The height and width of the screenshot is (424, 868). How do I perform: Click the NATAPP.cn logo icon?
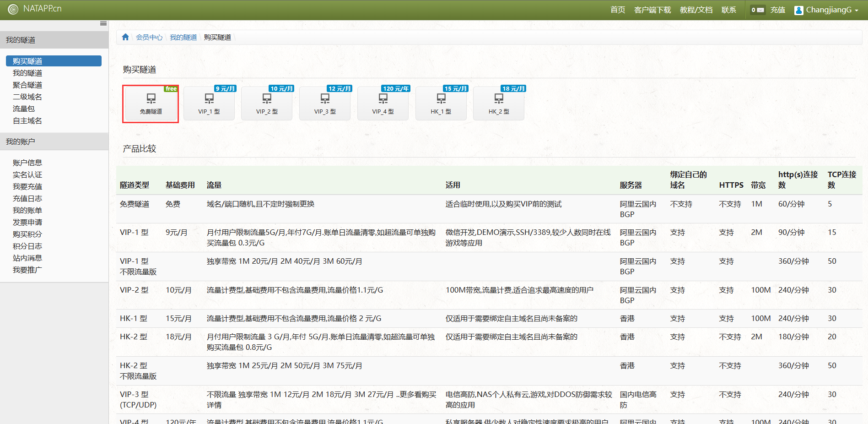(13, 9)
